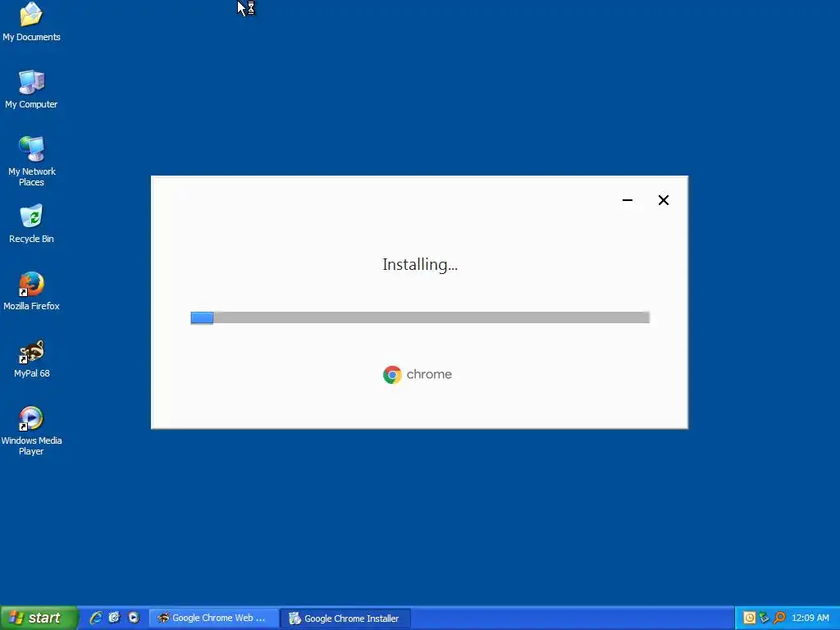Click the network connection tray icon

765,618
